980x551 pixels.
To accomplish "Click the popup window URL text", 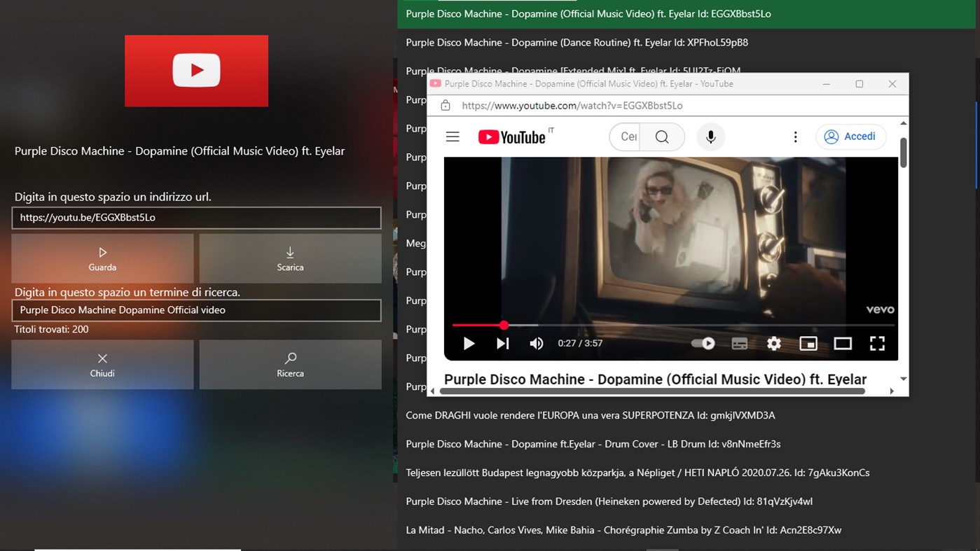I will pyautogui.click(x=572, y=106).
